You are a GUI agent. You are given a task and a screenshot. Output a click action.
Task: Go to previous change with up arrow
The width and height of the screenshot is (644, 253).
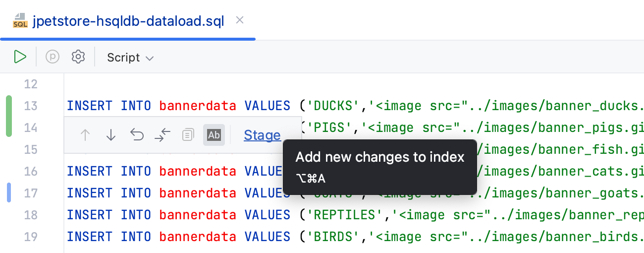(85, 135)
